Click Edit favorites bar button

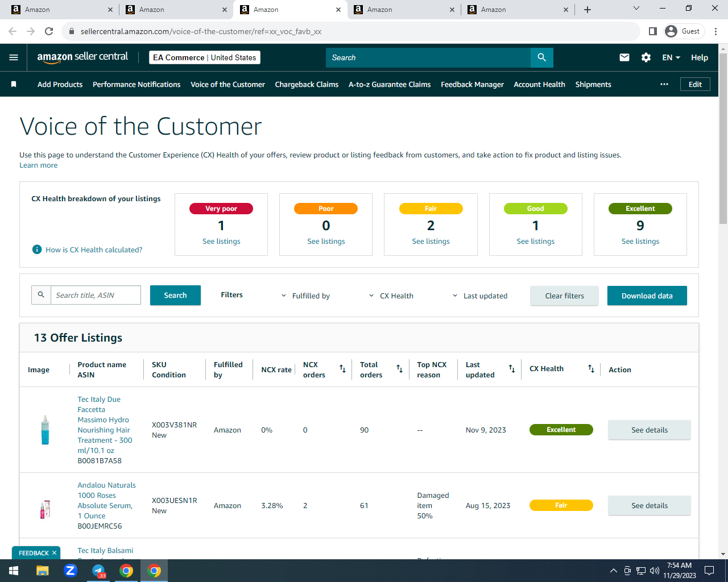(x=695, y=84)
